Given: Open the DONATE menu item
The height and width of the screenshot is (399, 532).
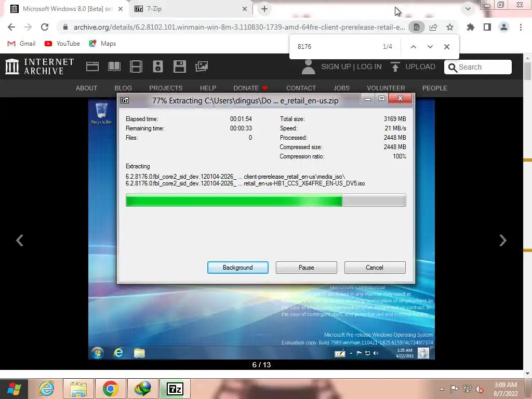Looking at the screenshot, I should coord(250,88).
